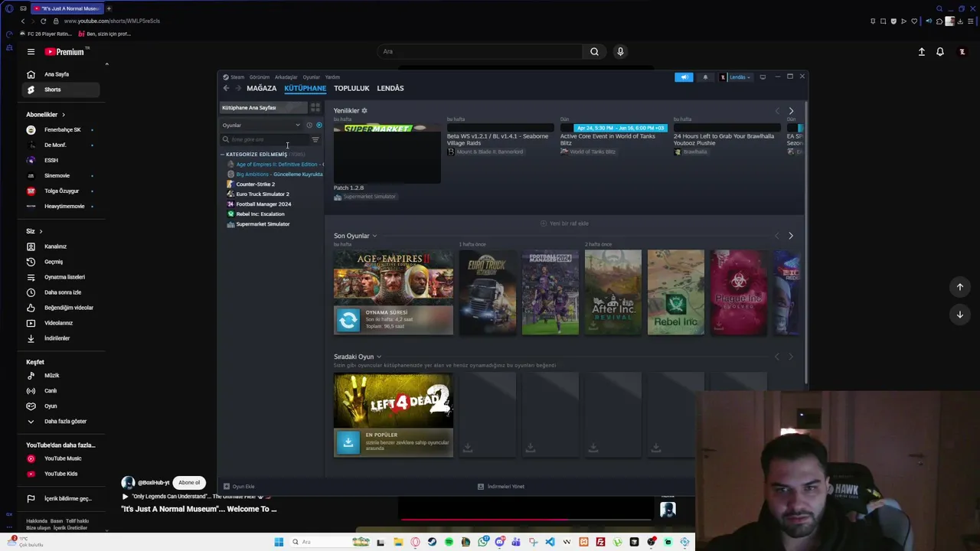Open the Left 4 Dead 2 thumbnail
The width and height of the screenshot is (980, 551).
[x=394, y=401]
